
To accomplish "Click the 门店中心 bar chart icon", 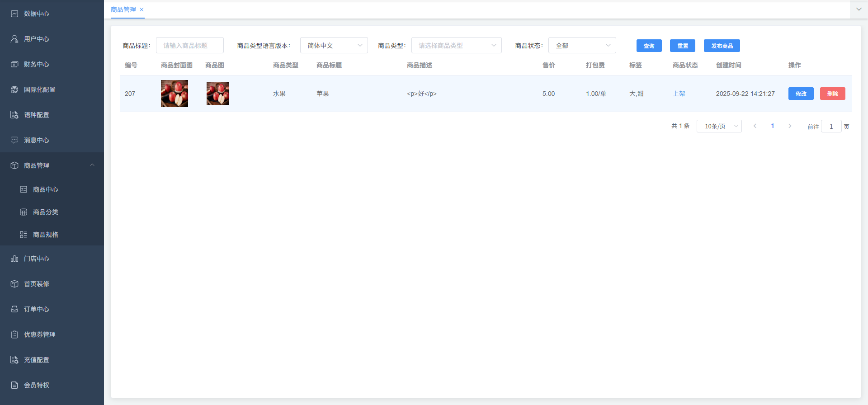I will [x=14, y=259].
